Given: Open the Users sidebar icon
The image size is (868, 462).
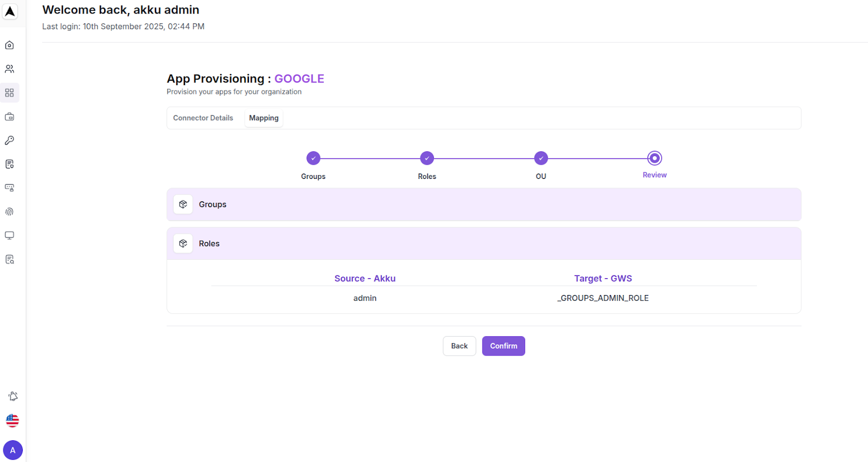Looking at the screenshot, I should coord(10,69).
